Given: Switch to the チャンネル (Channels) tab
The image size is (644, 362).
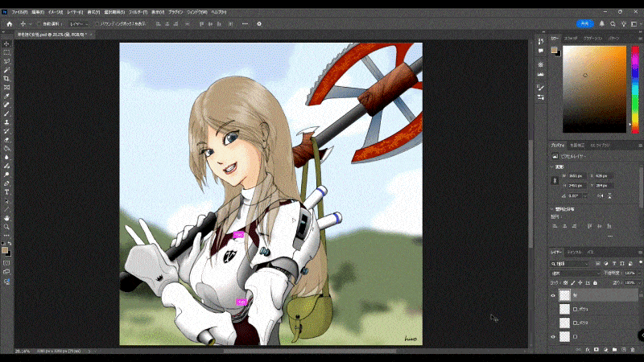Looking at the screenshot, I should click(x=574, y=252).
